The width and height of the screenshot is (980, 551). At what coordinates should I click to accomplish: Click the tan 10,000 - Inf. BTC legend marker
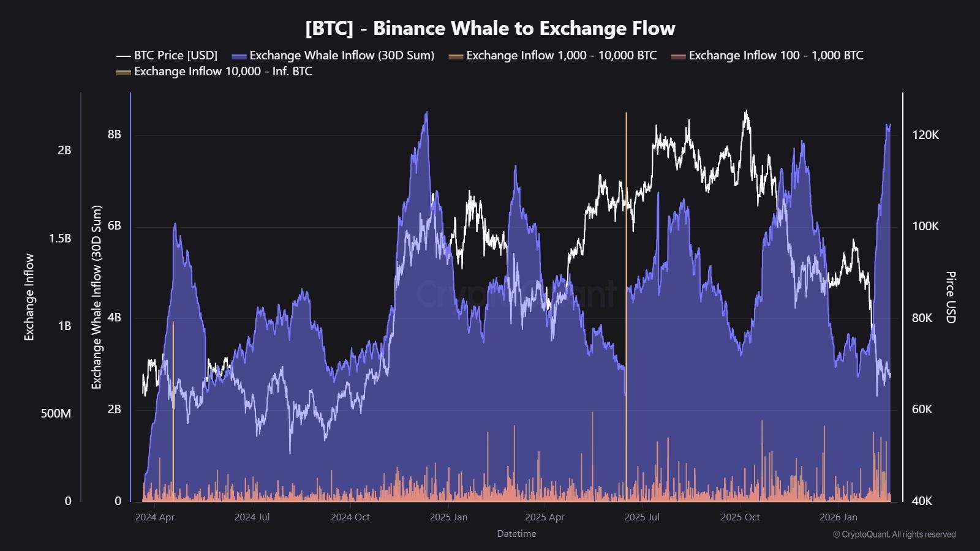[x=124, y=72]
